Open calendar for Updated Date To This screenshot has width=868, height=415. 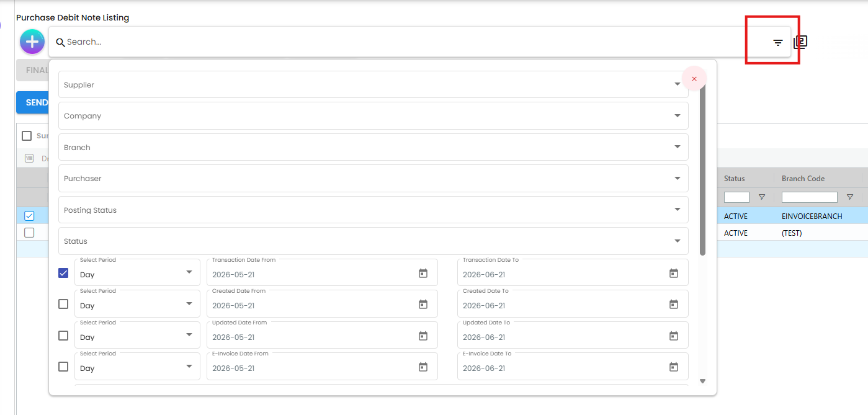tap(674, 336)
